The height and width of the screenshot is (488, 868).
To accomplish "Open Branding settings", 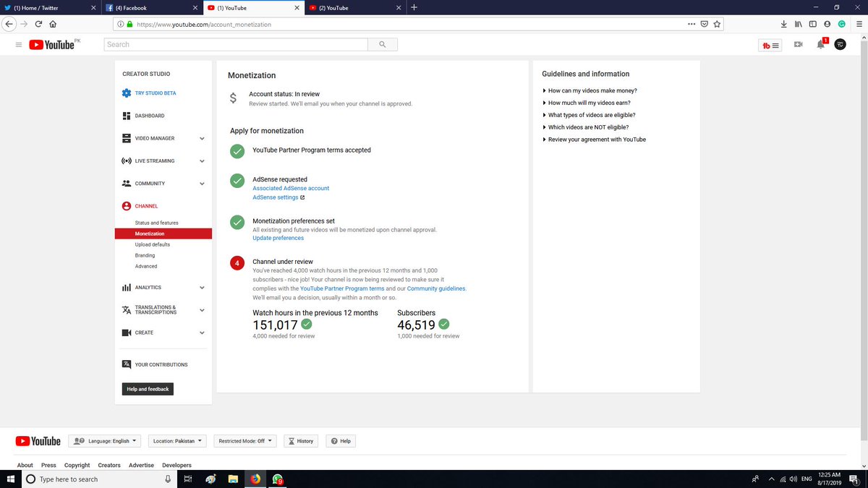I will pyautogui.click(x=145, y=255).
